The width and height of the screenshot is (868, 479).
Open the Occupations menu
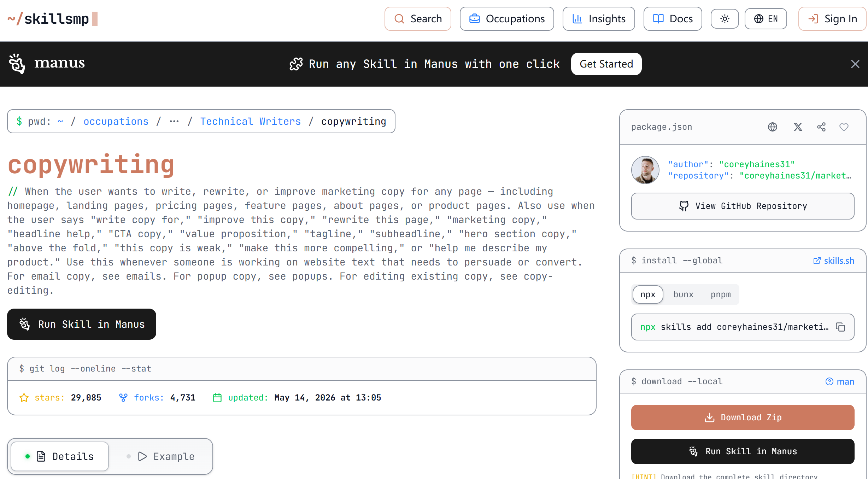507,19
